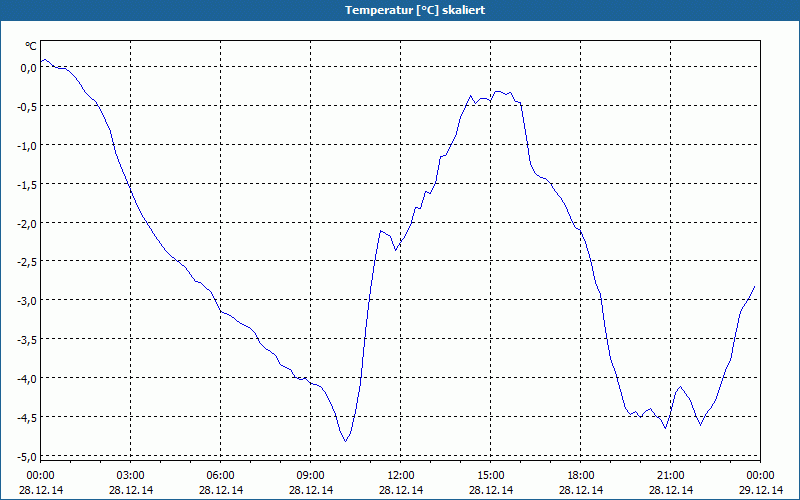Click the 15:00 time axis label
This screenshot has height=500, width=800.
click(x=491, y=476)
